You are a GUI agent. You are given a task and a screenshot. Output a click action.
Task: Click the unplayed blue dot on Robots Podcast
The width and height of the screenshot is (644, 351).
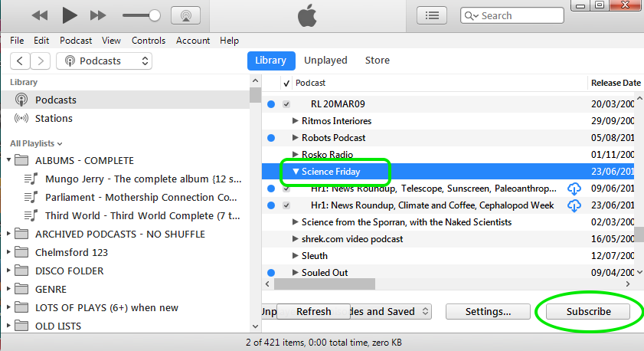pyautogui.click(x=271, y=138)
